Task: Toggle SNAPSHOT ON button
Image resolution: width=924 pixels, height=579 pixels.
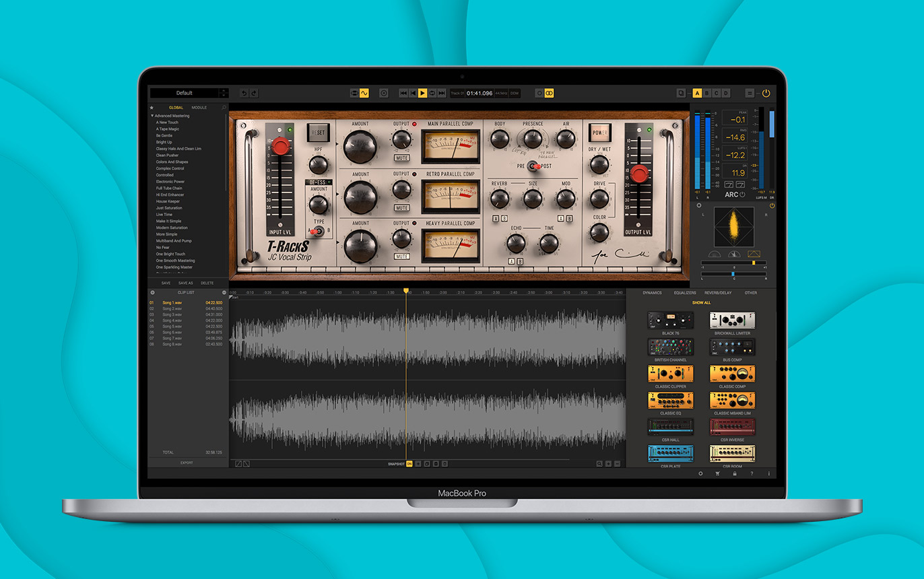Action: (409, 464)
